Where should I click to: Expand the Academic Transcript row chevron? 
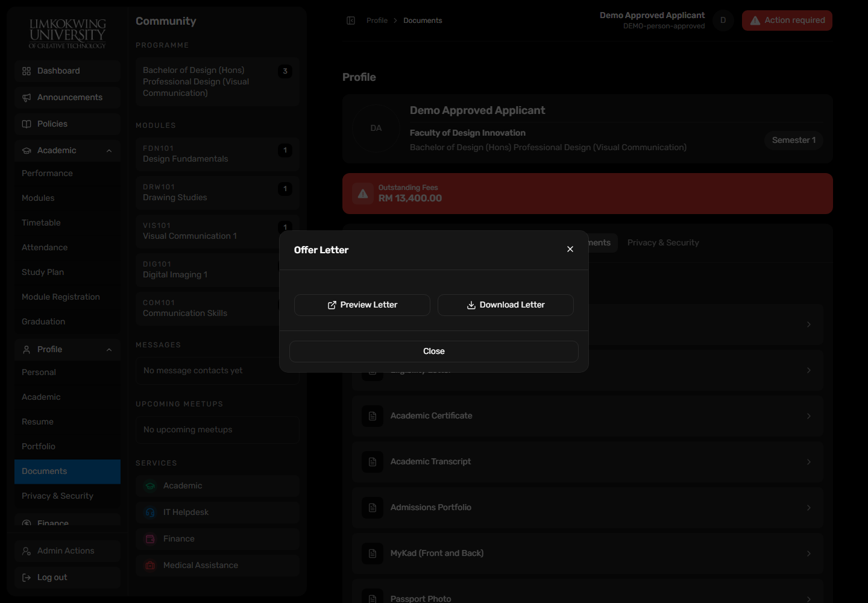[809, 462]
